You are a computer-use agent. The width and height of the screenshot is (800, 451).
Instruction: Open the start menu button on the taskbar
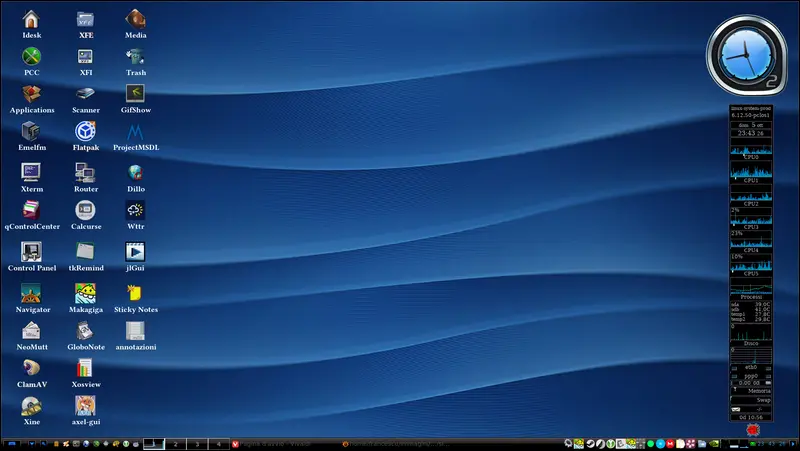click(12, 444)
